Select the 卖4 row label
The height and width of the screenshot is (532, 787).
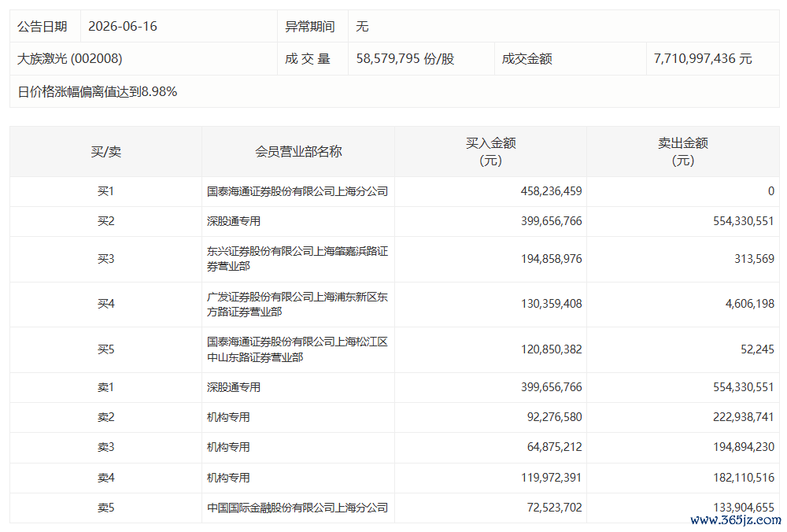[106, 478]
